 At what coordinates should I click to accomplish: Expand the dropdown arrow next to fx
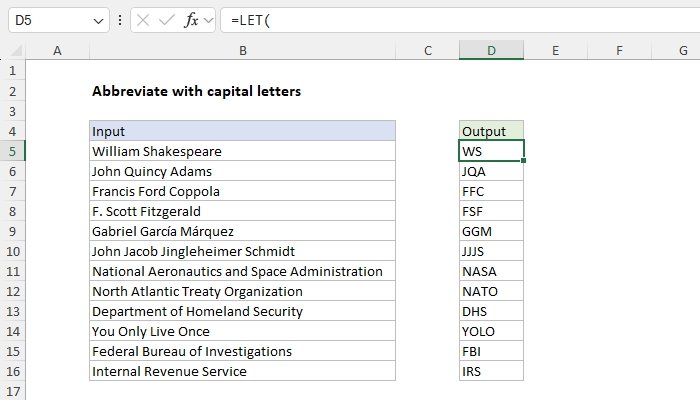pos(208,21)
